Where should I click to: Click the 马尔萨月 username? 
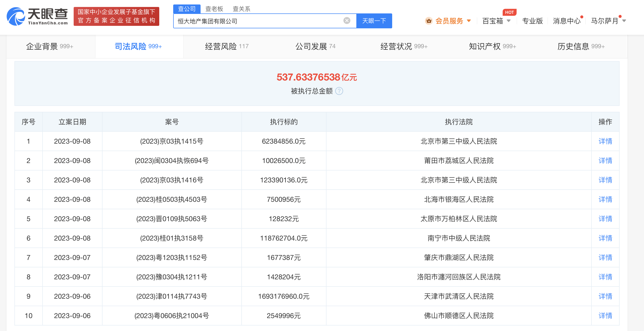604,21
